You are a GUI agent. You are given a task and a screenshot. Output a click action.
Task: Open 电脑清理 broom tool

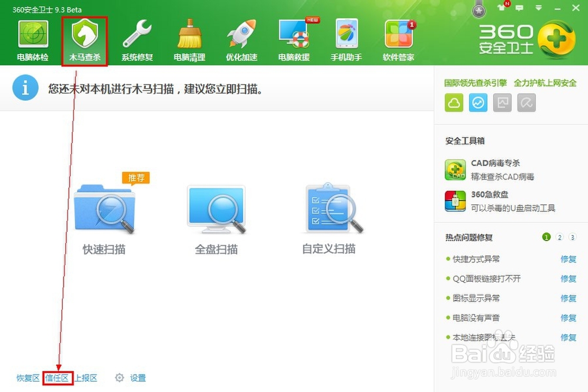(189, 41)
